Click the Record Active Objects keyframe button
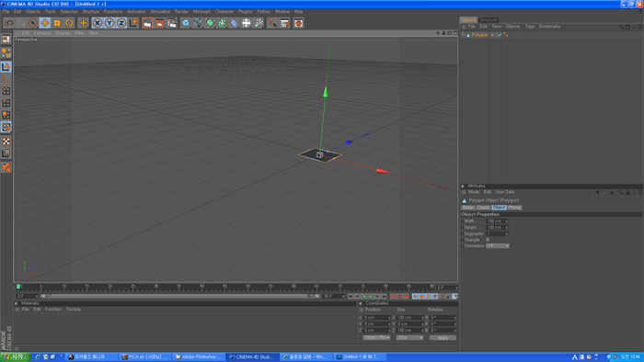This screenshot has height=362, width=644. 393,296
